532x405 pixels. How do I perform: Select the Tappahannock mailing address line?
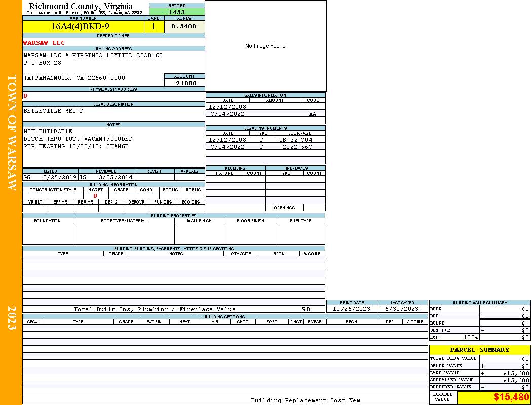pos(74,78)
